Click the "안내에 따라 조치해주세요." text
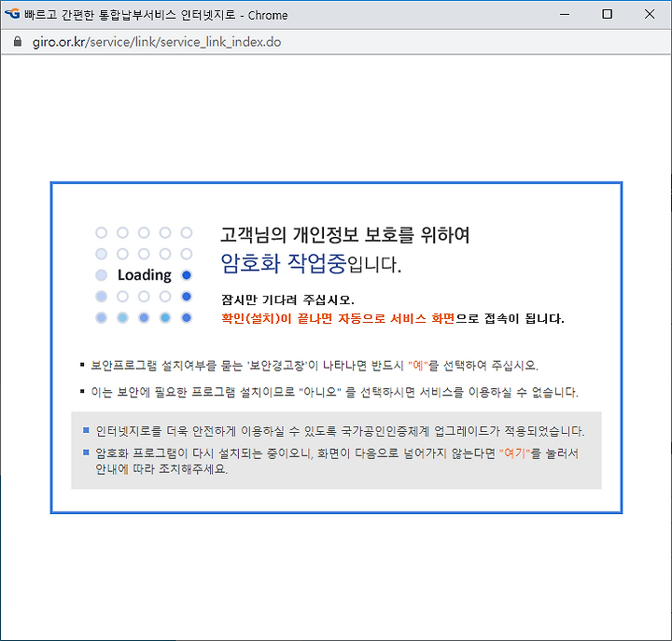The height and width of the screenshot is (641, 672). (161, 469)
